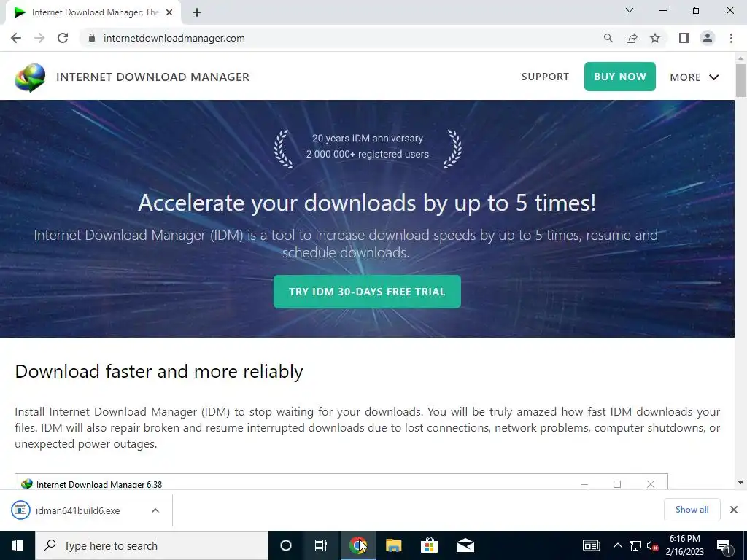Reload the page with refresh icon
This screenshot has height=560, width=747.
[63, 38]
